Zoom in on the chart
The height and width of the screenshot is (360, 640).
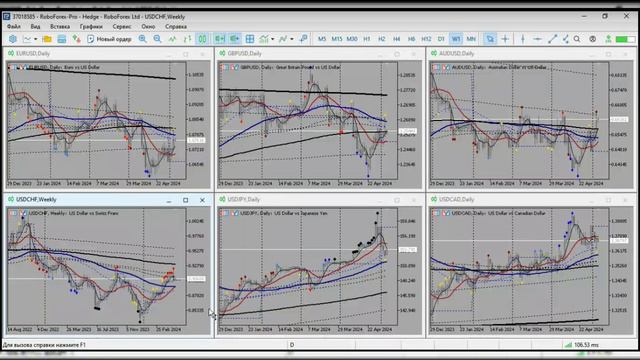pos(142,39)
